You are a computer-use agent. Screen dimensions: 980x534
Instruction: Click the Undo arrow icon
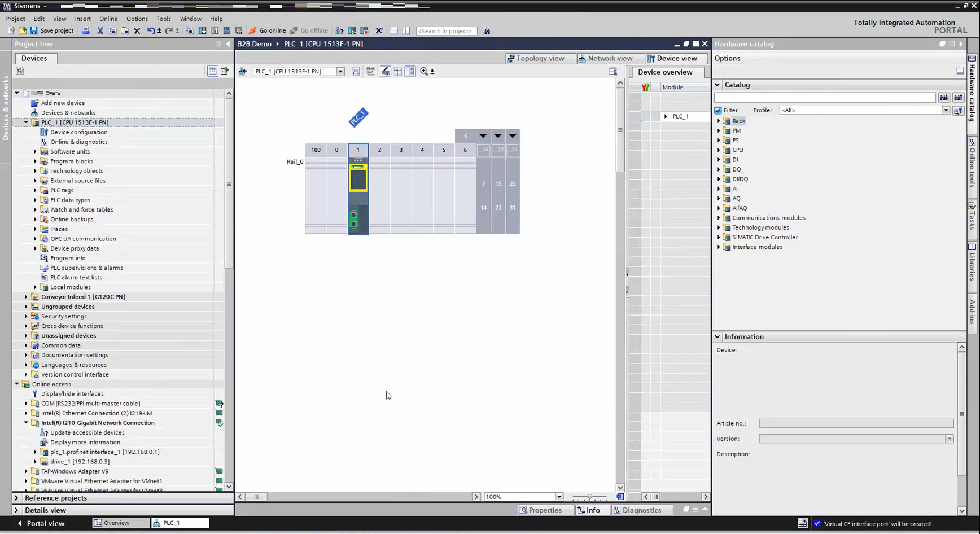coord(151,30)
